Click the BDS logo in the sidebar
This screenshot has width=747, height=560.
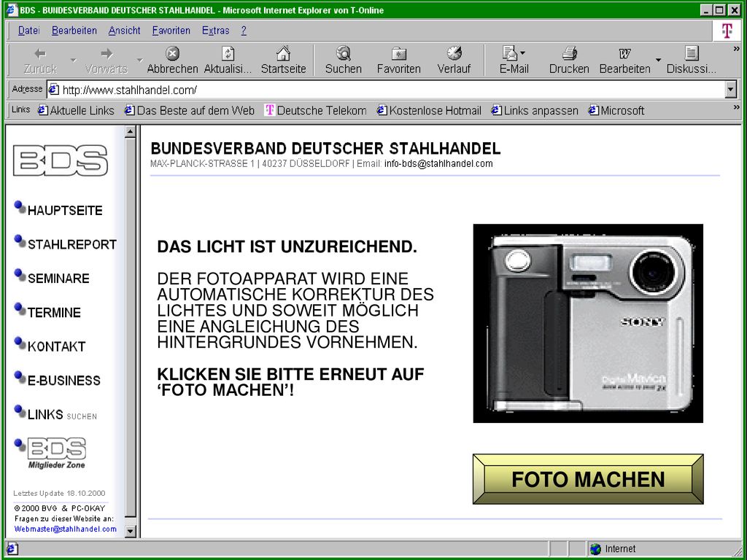point(61,160)
